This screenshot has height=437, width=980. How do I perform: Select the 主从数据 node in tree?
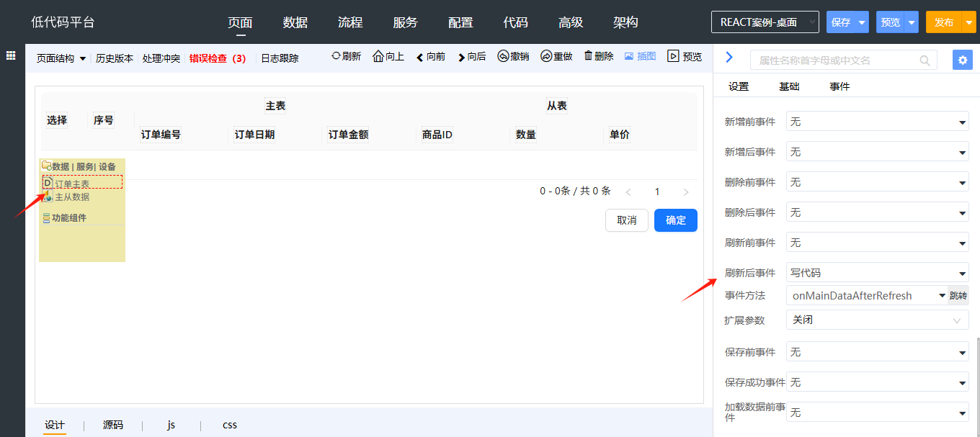coord(67,197)
